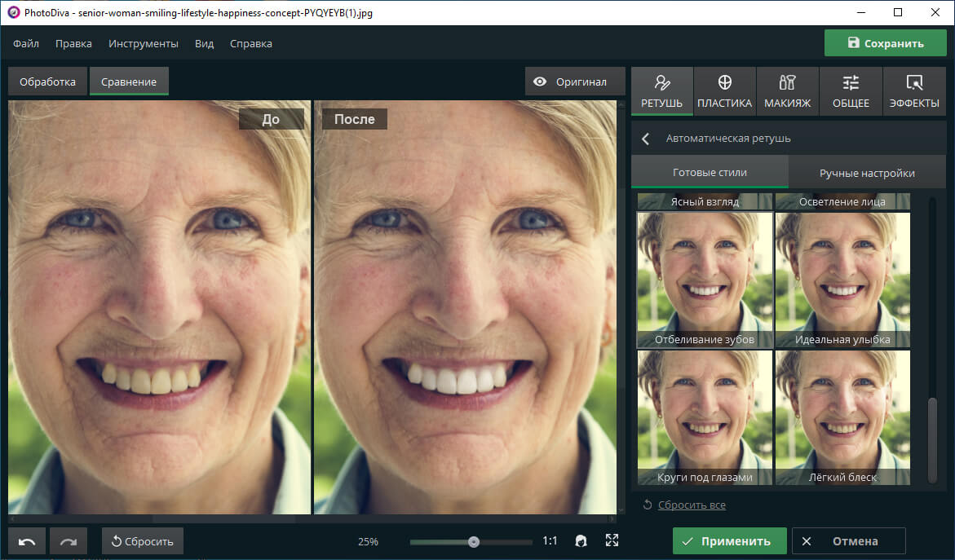Click the redo arrow icon
The width and height of the screenshot is (955, 560).
click(x=69, y=541)
